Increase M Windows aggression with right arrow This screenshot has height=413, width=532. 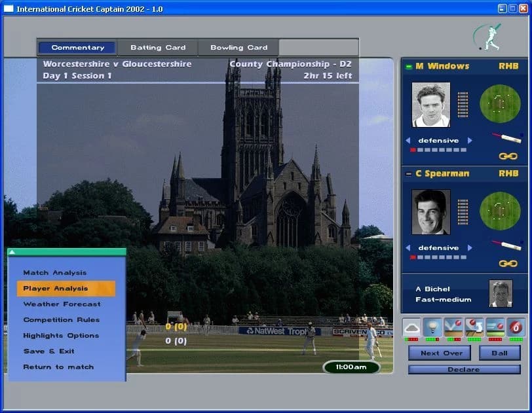coord(469,140)
